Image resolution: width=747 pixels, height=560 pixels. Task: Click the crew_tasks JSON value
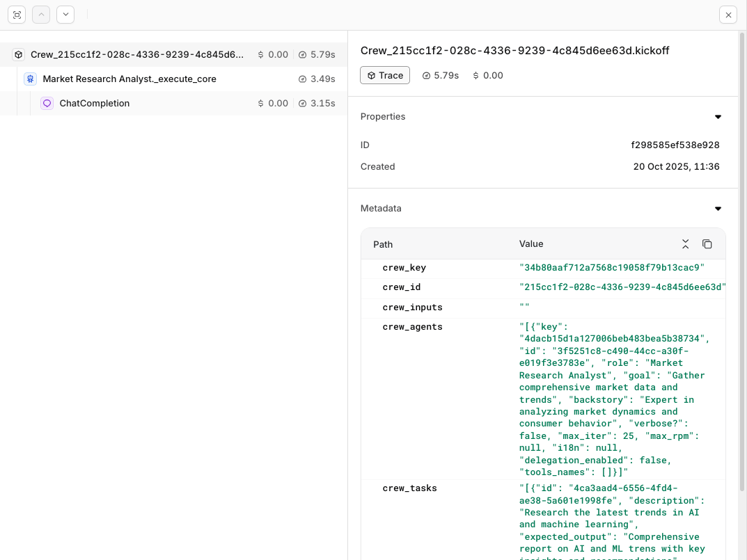pyautogui.click(x=612, y=522)
